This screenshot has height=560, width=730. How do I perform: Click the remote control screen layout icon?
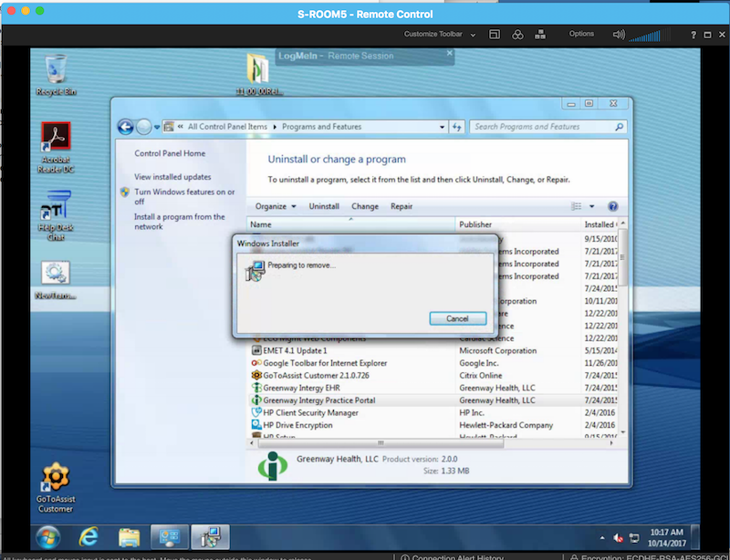point(495,35)
